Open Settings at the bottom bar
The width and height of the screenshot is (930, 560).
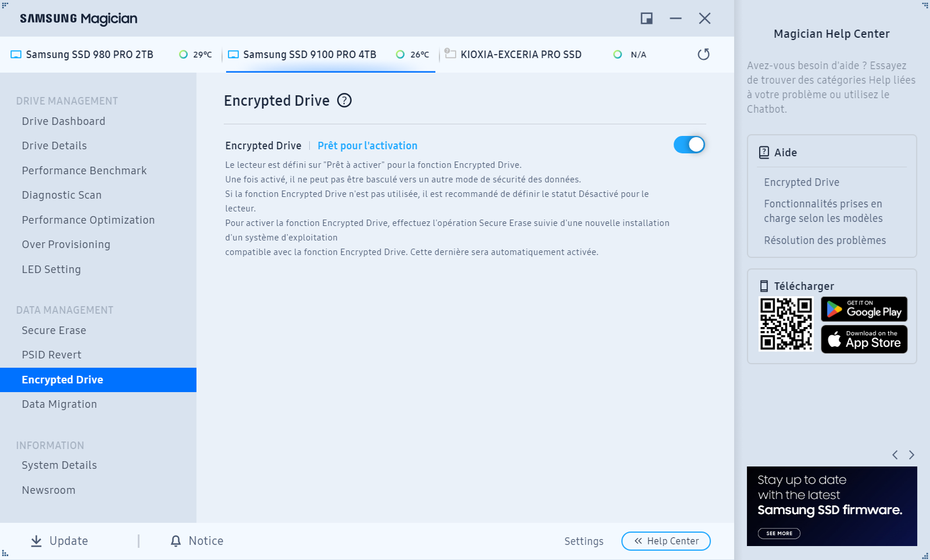pos(584,541)
